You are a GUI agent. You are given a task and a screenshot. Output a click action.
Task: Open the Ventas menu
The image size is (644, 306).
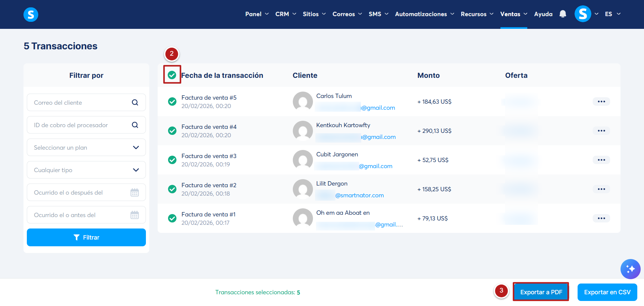tap(514, 14)
